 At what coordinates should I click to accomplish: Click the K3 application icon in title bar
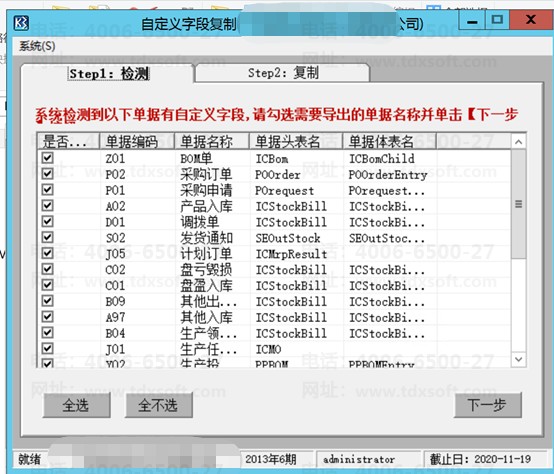pos(21,23)
